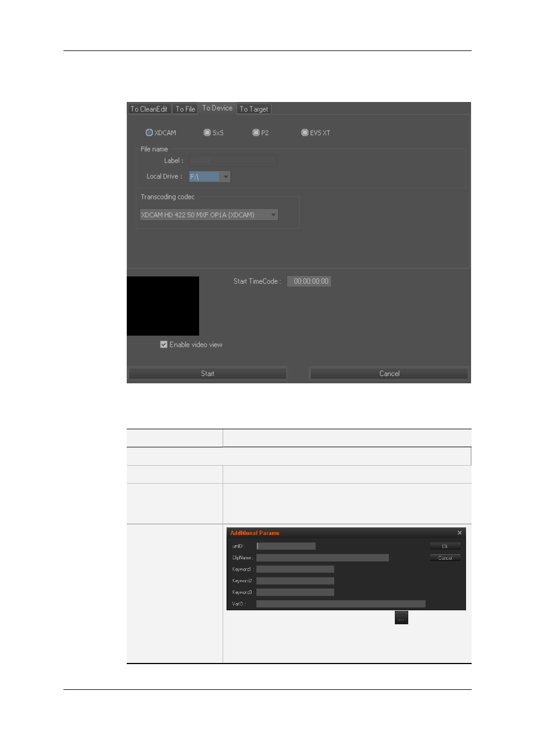Click the ellipsis browse button icon
This screenshot has width=535, height=756.
(402, 618)
